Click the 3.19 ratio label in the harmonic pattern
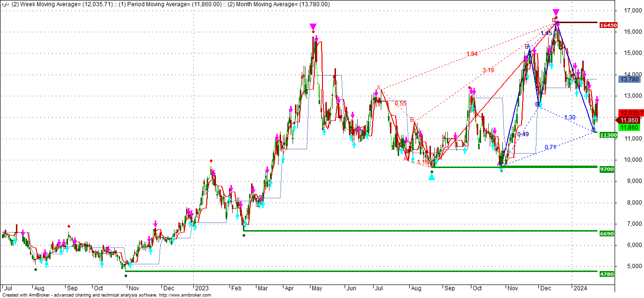The height and width of the screenshot is (298, 644). pyautogui.click(x=488, y=70)
